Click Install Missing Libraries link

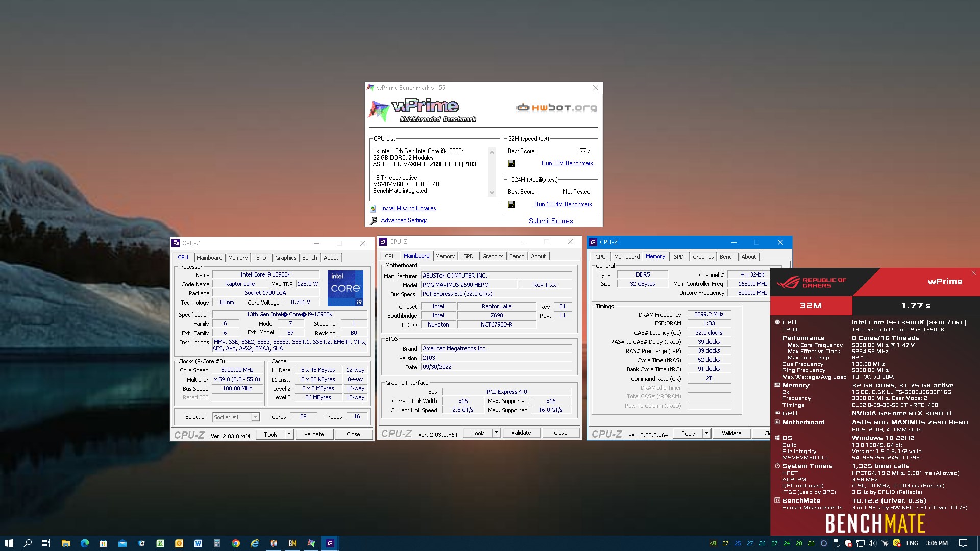408,208
